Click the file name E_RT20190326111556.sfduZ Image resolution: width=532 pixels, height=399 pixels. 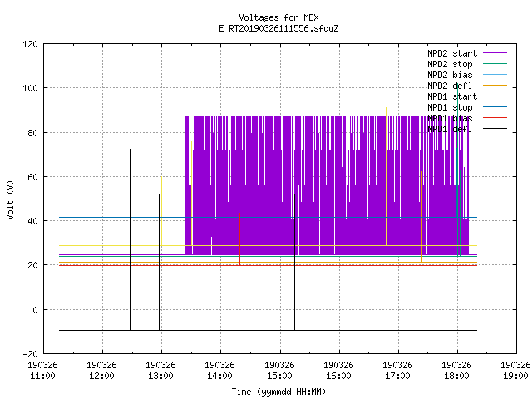click(278, 28)
